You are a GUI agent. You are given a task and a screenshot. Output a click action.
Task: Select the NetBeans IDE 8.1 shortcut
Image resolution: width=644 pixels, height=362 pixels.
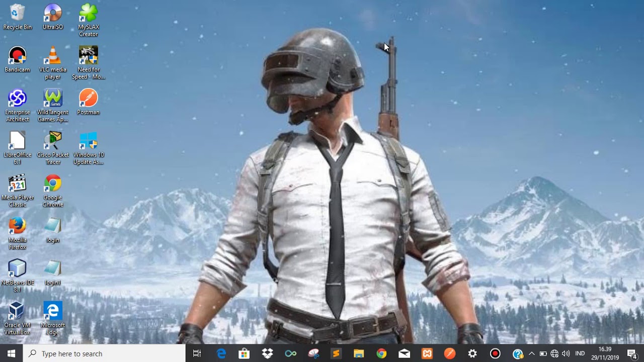[17, 277]
